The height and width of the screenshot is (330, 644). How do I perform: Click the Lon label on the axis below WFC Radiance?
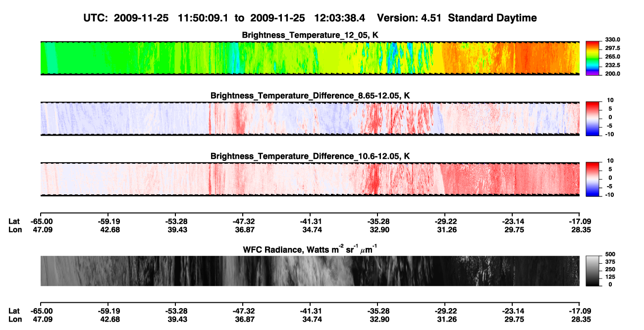pyautogui.click(x=14, y=320)
